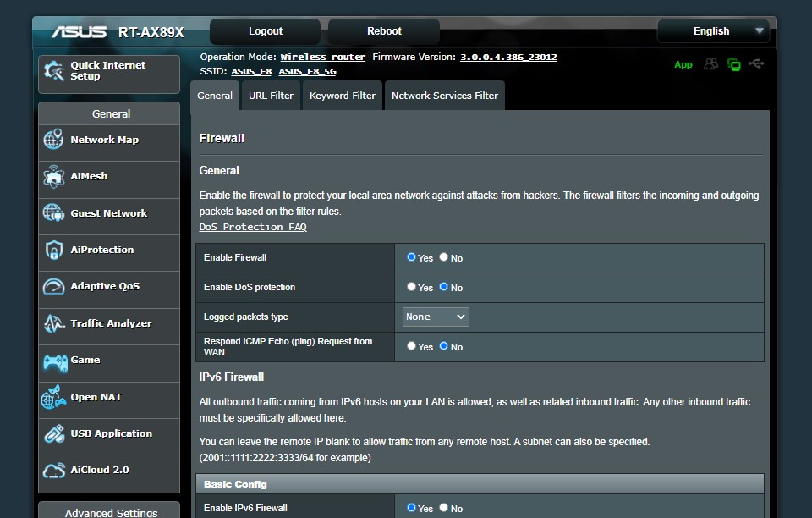
Task: Open AiProtection shield icon
Action: pos(54,250)
